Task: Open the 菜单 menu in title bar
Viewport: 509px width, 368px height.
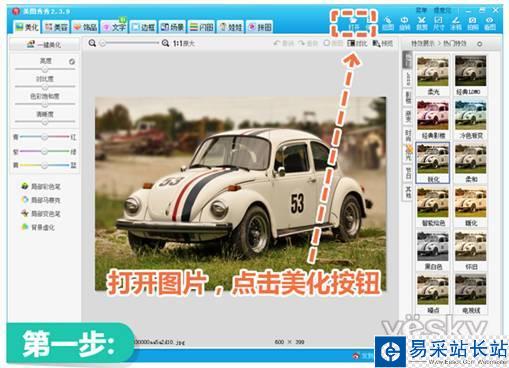Action: (x=421, y=10)
